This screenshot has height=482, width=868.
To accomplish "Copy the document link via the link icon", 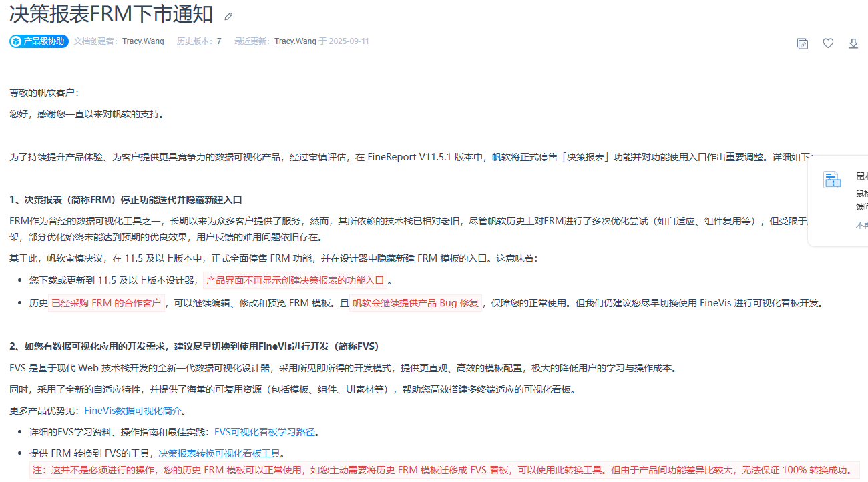I will tap(803, 43).
